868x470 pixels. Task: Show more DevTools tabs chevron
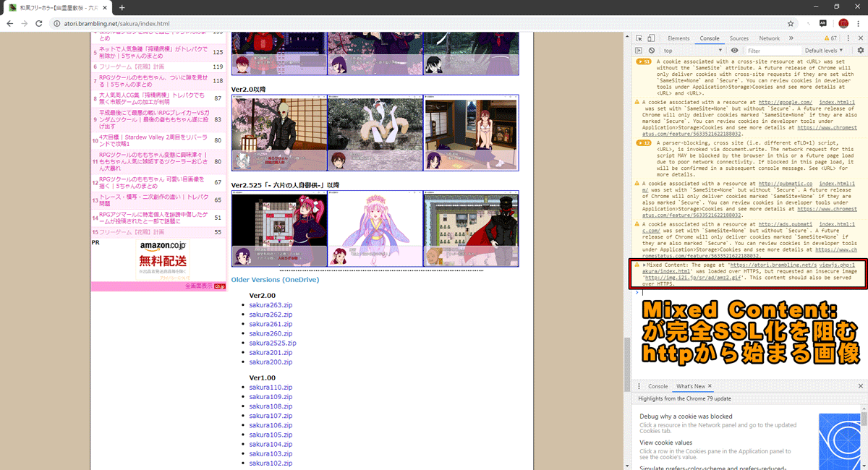791,38
